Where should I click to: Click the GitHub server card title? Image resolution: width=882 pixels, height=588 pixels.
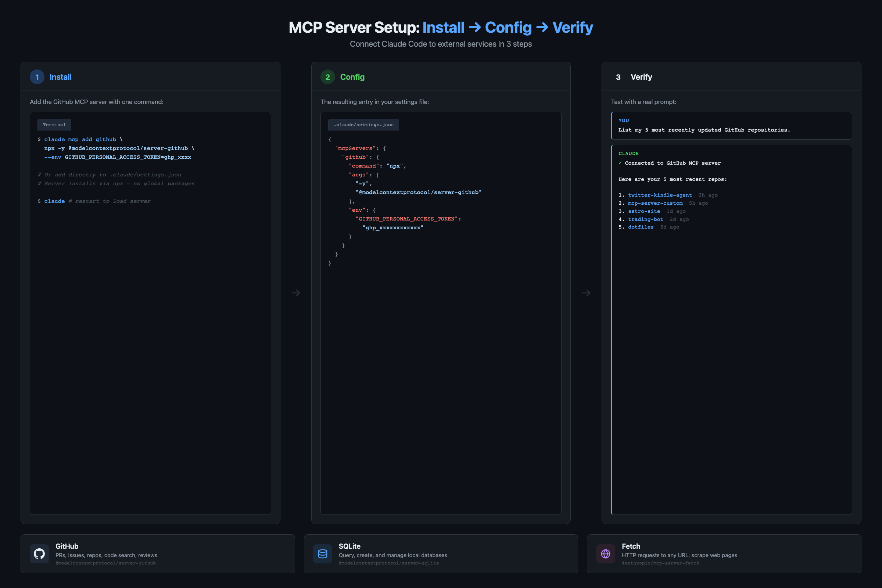pos(67,546)
